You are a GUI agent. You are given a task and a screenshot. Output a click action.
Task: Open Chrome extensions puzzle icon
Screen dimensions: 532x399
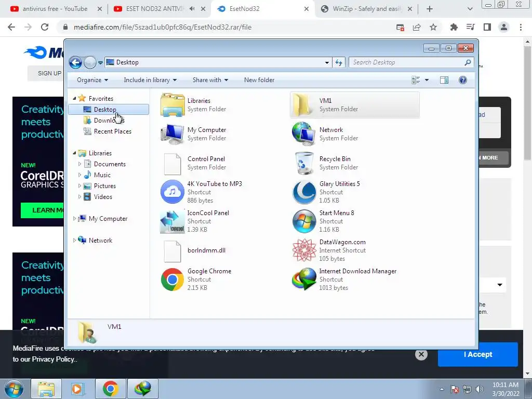[454, 27]
